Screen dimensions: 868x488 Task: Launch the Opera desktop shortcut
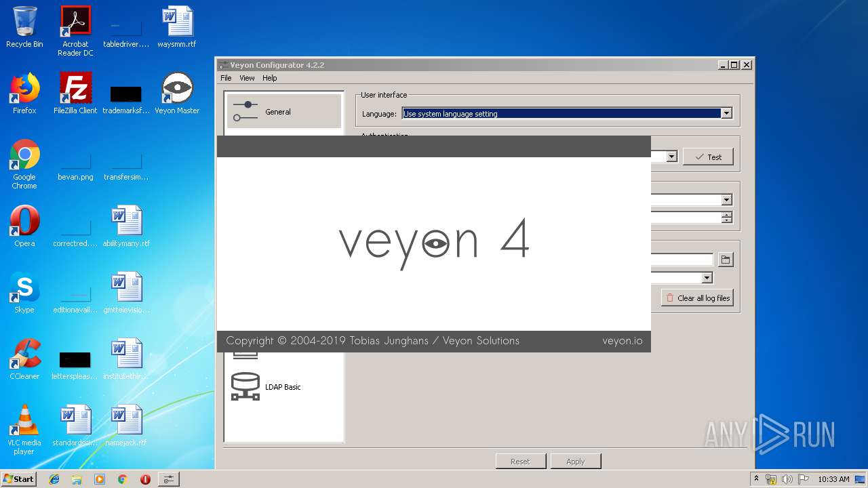(x=24, y=226)
